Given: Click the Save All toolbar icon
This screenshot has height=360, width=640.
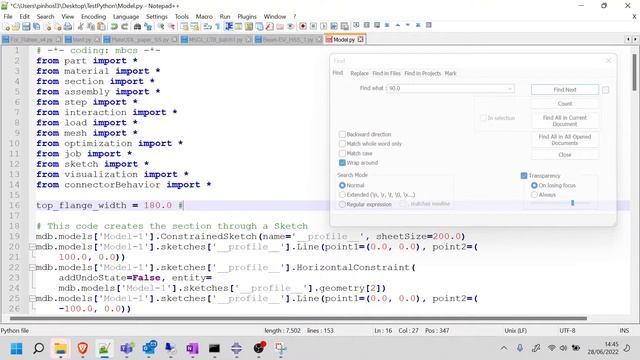Looking at the screenshot, I should pos(36,27).
